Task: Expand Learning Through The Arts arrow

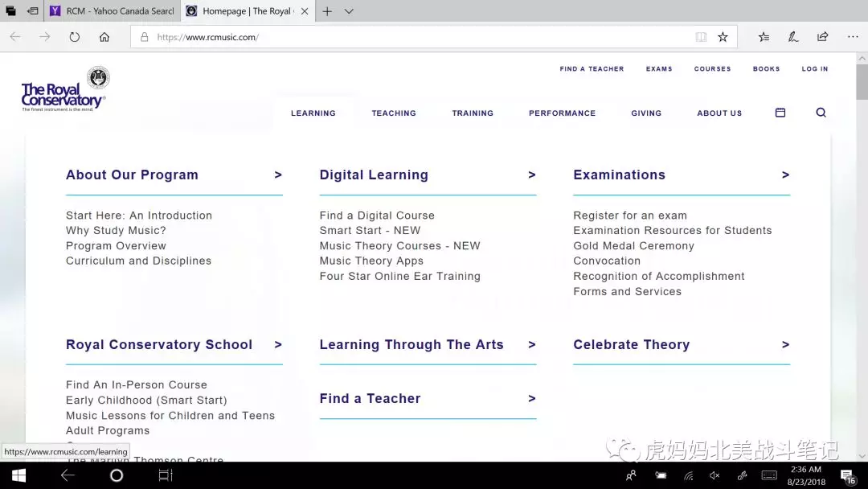Action: click(x=532, y=344)
